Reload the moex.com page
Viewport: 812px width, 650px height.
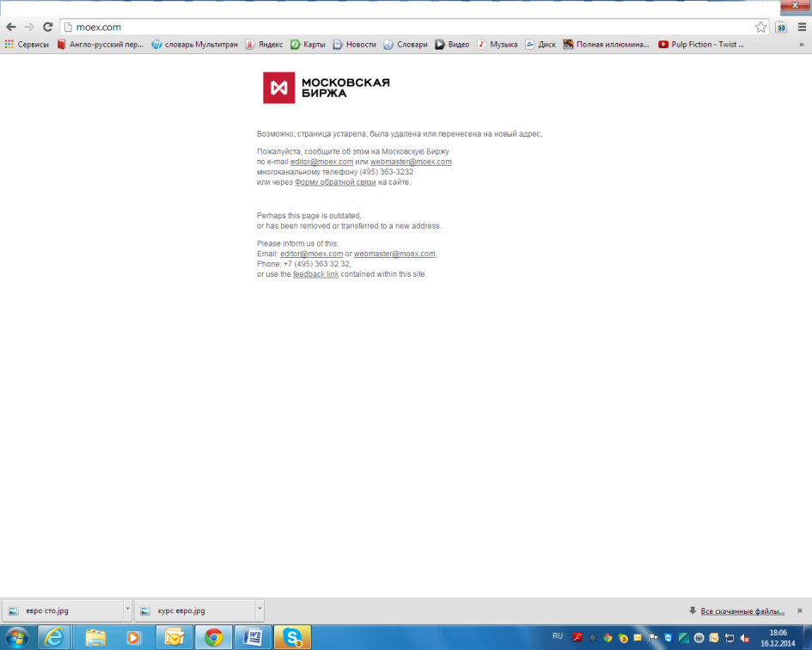[47, 27]
